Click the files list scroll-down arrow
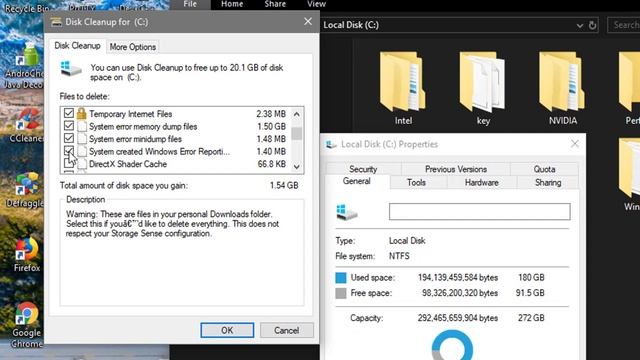 tap(297, 167)
